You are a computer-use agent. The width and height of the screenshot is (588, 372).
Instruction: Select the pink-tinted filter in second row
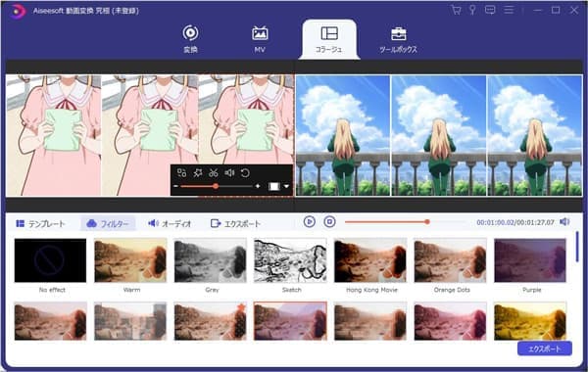451,321
